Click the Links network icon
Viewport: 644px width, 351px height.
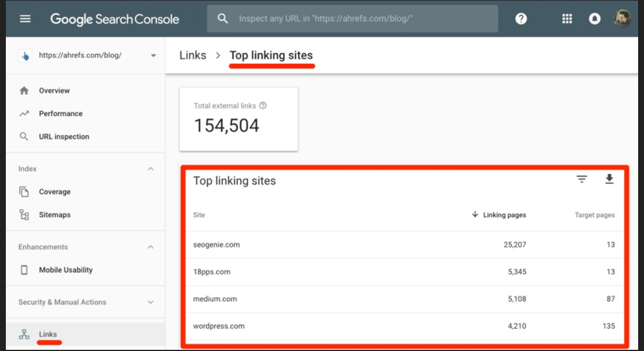tap(24, 334)
